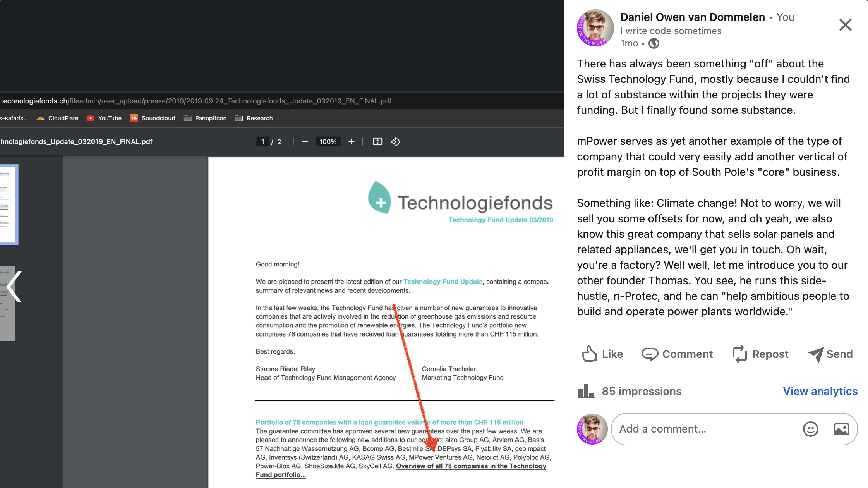Select the first page thumbnail in PDF sidebar
This screenshot has width=868, height=488.
9,204
